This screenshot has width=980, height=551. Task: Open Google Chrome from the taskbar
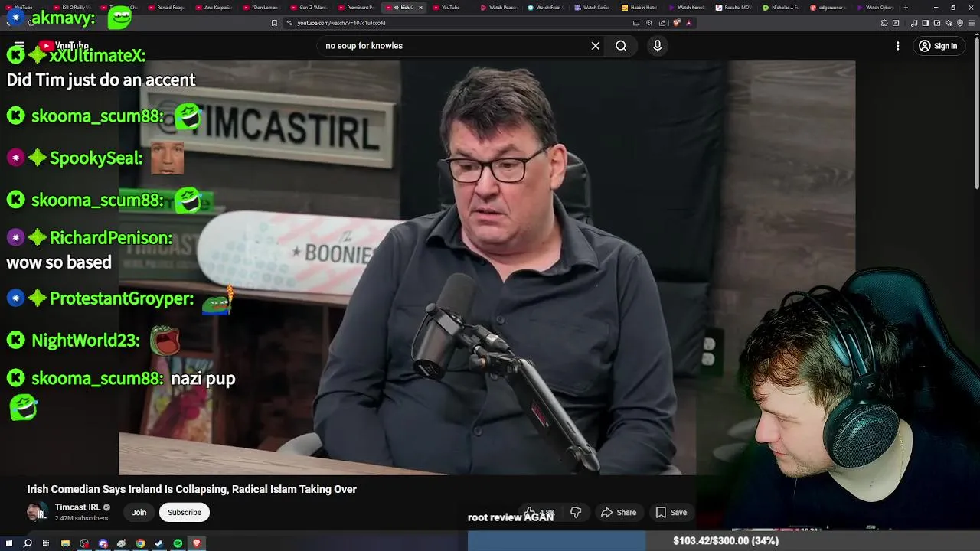140,543
